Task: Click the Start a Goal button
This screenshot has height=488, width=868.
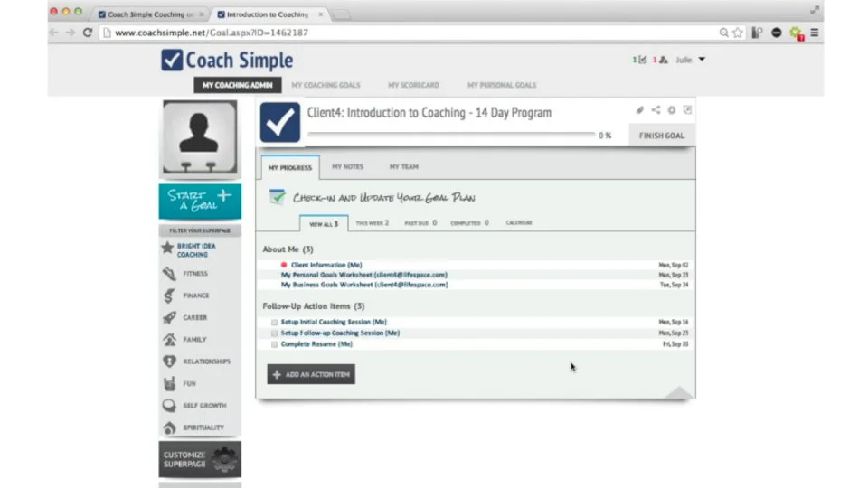Action: [200, 201]
